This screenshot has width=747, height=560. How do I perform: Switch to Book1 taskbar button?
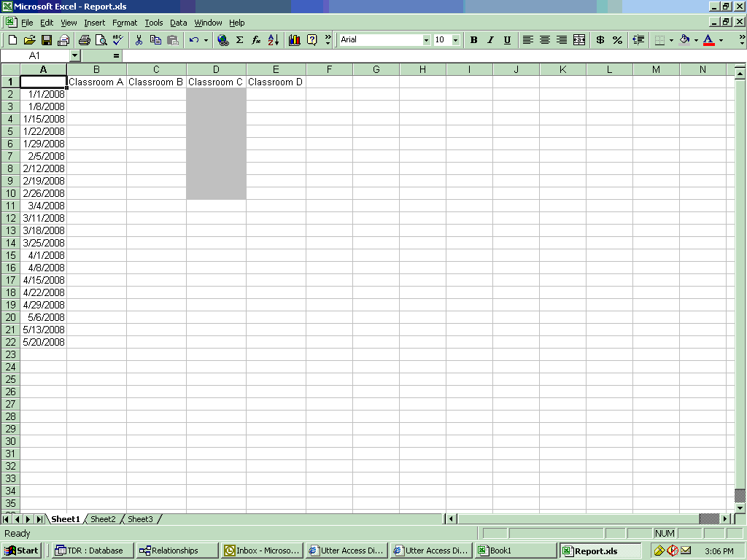[x=516, y=551]
